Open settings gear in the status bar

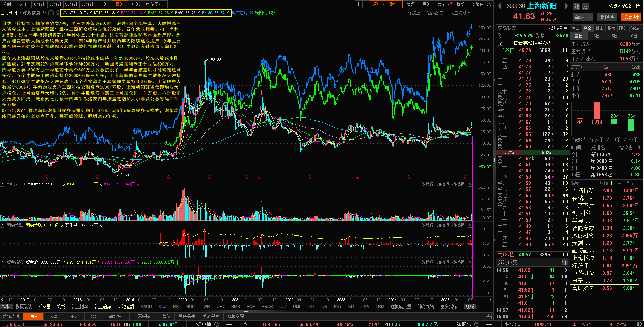[639, 324]
